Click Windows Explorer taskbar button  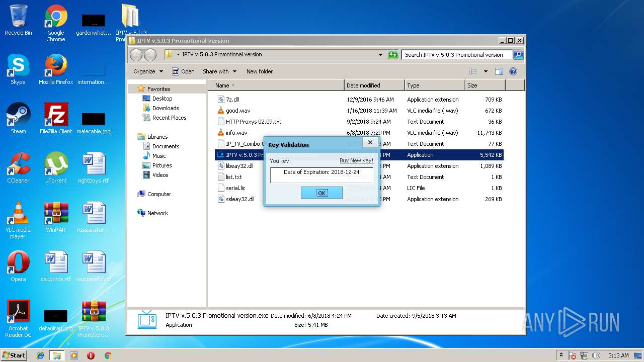pos(57,355)
